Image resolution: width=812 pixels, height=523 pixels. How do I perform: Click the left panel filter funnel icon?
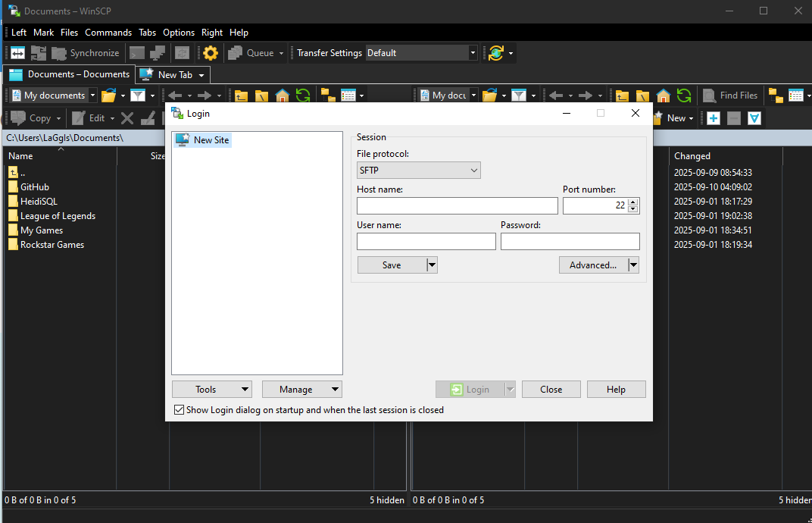tap(138, 96)
